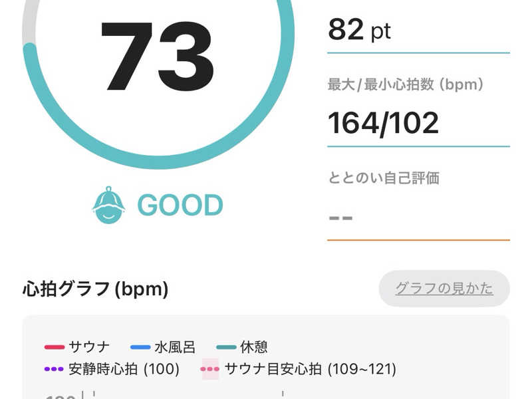Tap the 心拍グラフ(bpm) heading
This screenshot has width=532, height=399.
(95, 289)
